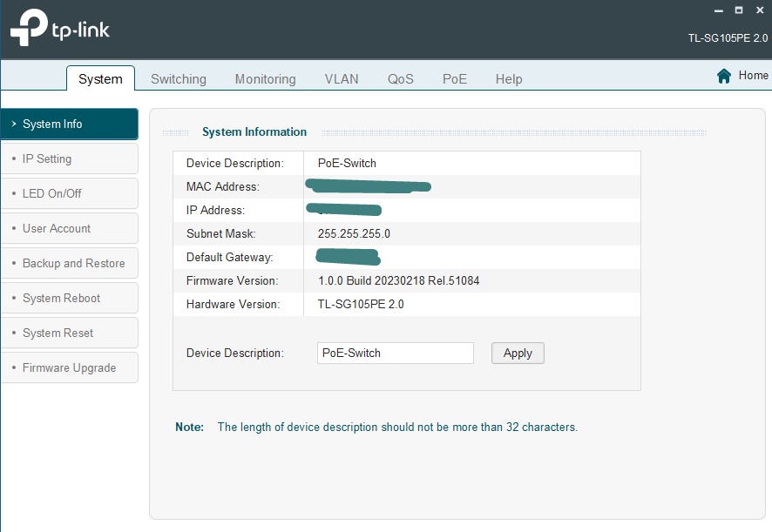Open the System Reboot page
This screenshot has height=532, width=772.
click(69, 299)
